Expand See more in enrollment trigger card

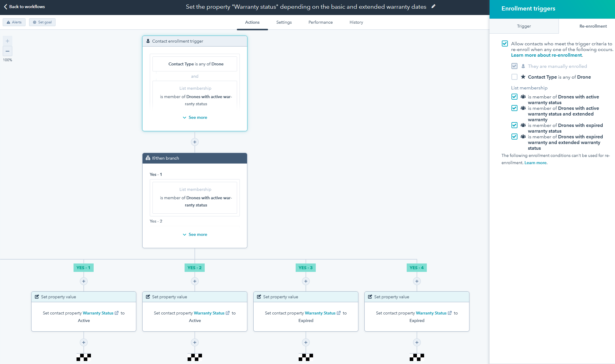click(x=195, y=117)
